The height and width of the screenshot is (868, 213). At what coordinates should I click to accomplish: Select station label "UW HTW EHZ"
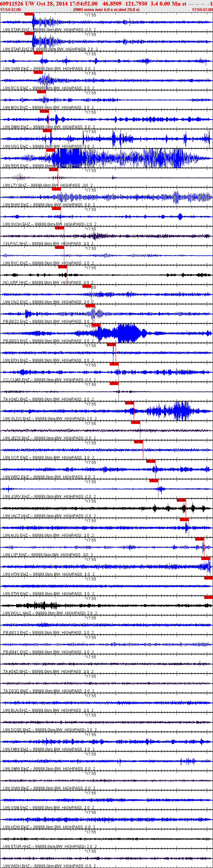[16, 575]
